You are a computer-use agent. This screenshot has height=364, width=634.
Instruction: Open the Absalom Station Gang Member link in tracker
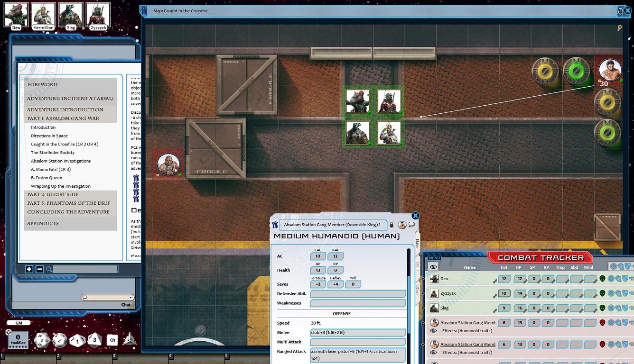[468, 322]
